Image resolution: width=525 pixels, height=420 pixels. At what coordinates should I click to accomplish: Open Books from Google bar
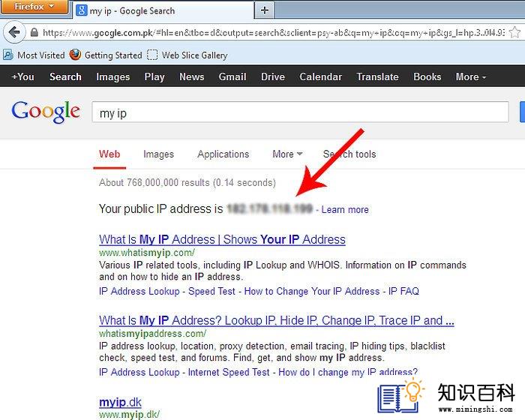(427, 76)
